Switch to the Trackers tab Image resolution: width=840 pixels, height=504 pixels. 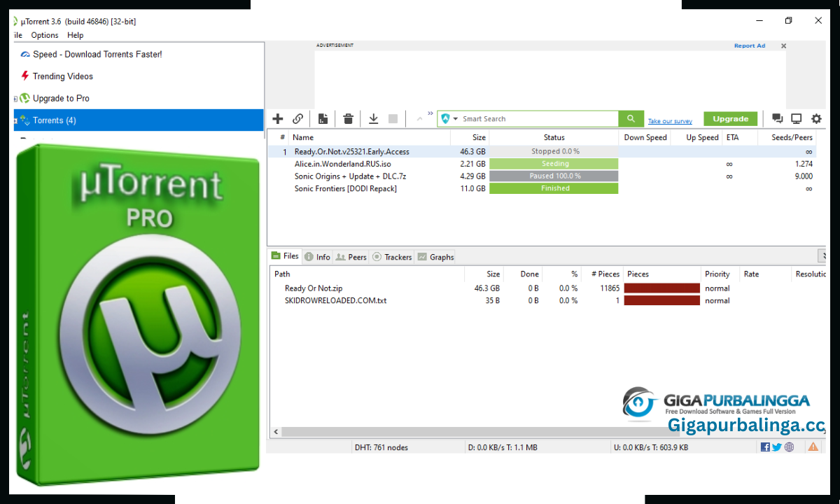point(392,257)
